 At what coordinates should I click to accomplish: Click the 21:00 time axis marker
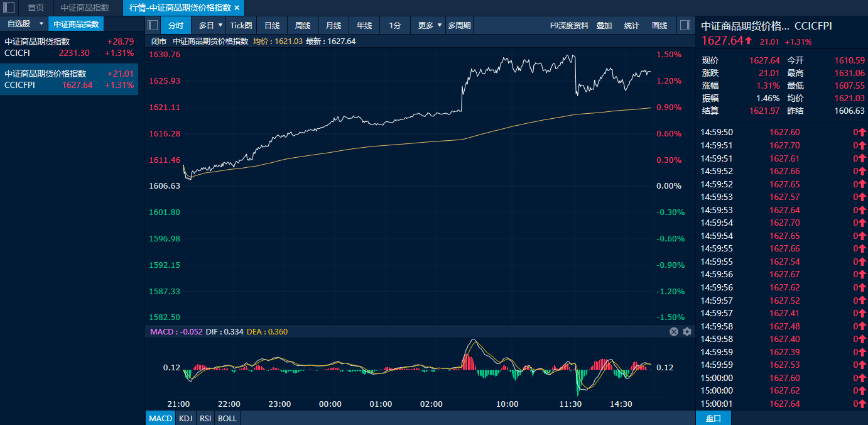click(178, 404)
